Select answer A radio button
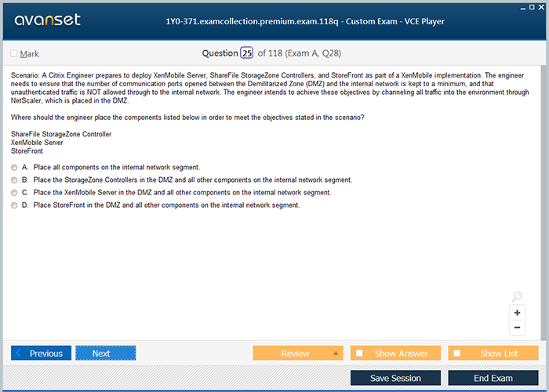This screenshot has height=392, width=549. (x=14, y=168)
